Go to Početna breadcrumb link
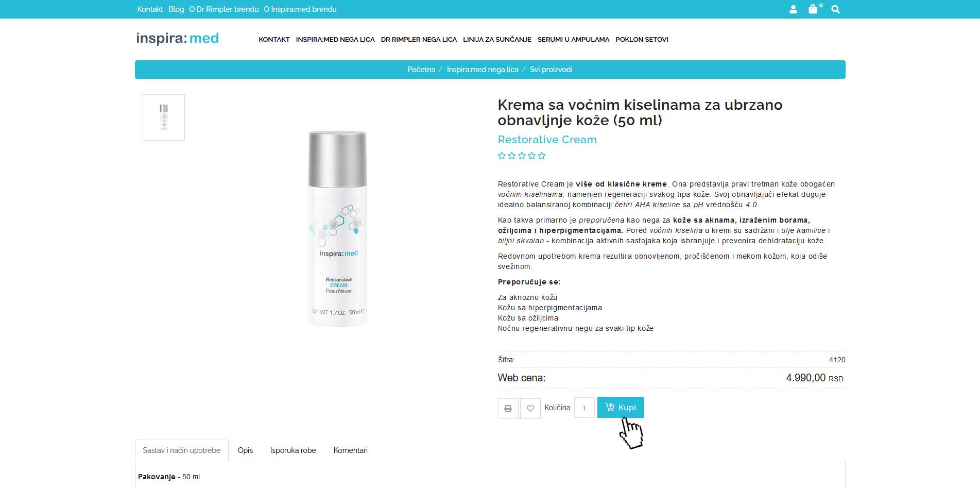980x488 pixels. tap(421, 70)
